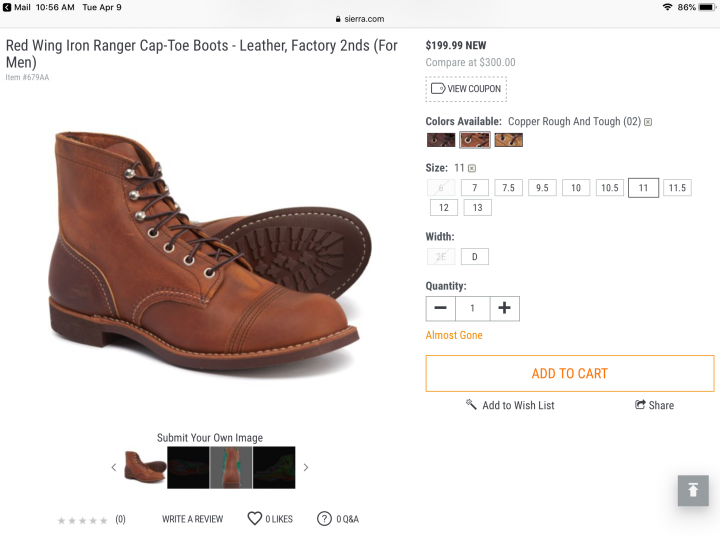
Task: Click the star rating row
Action: (x=83, y=520)
